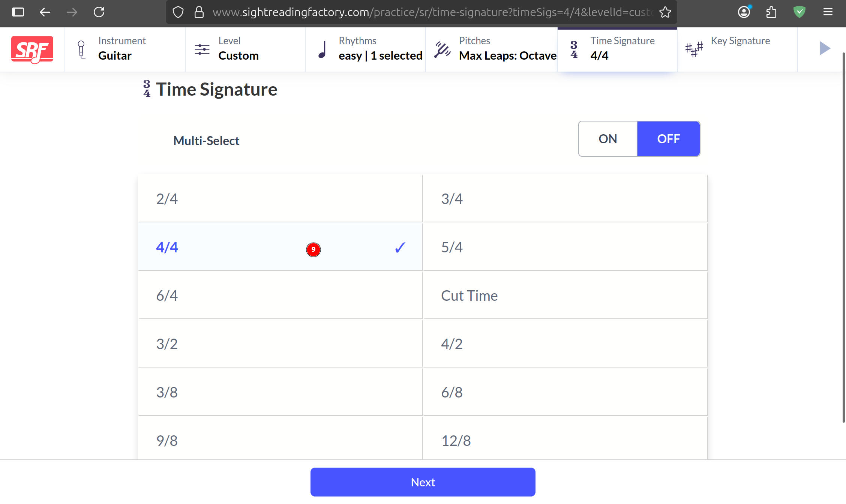Click the Next button
Screen dimensions: 846x504
pos(423,482)
